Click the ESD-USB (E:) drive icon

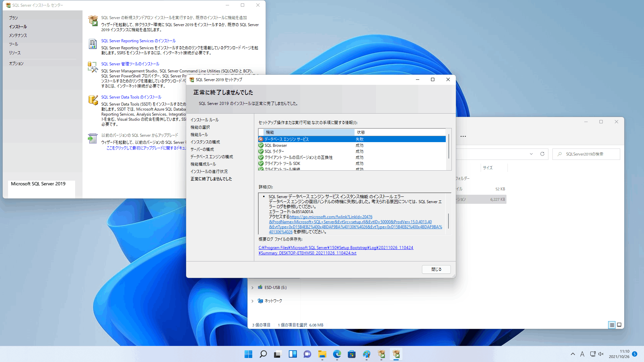(x=260, y=287)
